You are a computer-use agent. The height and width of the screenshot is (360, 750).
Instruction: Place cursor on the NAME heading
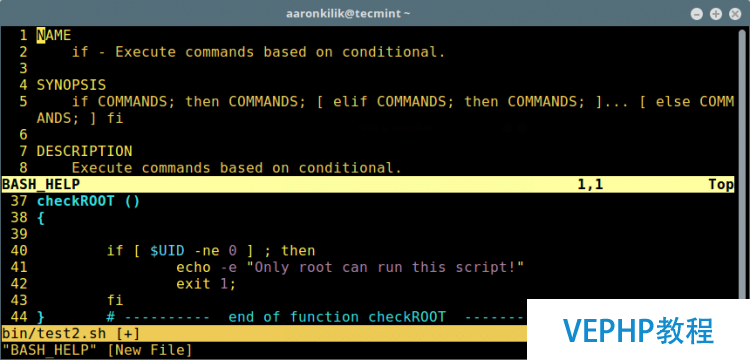click(x=54, y=35)
